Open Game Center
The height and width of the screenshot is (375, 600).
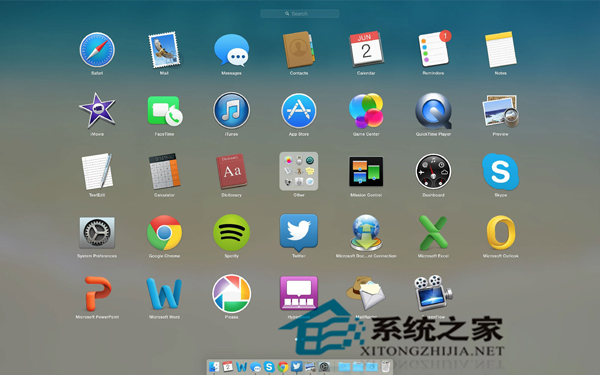click(366, 111)
